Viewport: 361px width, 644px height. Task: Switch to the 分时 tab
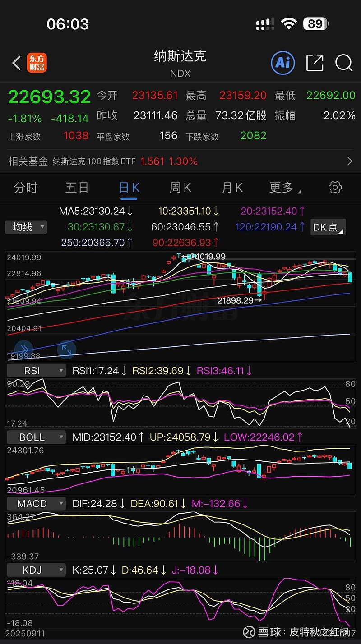tap(25, 188)
